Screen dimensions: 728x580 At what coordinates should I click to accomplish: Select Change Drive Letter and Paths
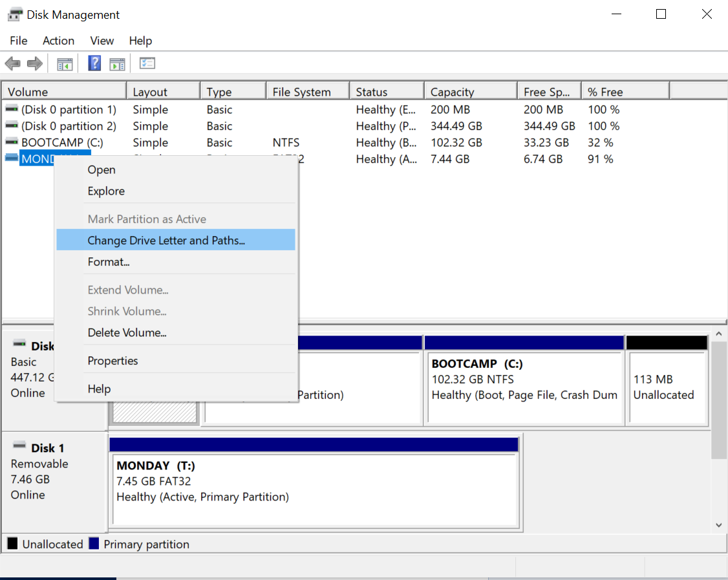click(x=175, y=240)
